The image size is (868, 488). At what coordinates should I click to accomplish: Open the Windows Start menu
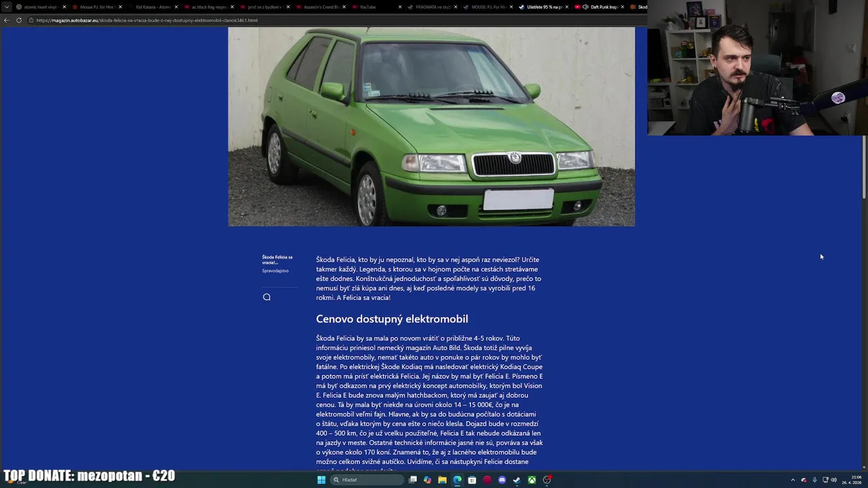321,480
